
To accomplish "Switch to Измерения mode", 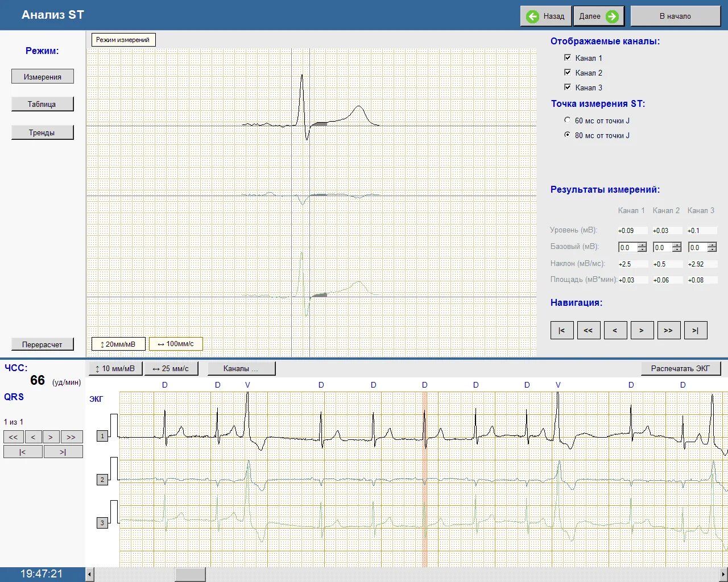I will tap(43, 77).
